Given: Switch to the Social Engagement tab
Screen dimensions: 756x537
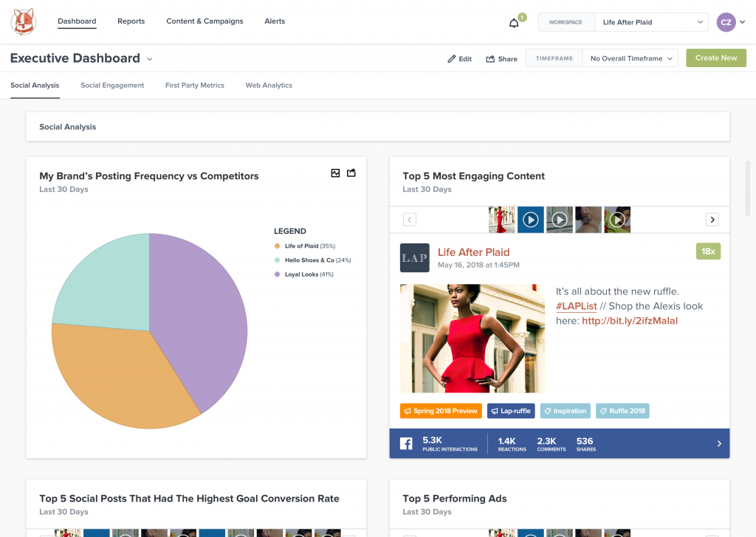Looking at the screenshot, I should [112, 86].
